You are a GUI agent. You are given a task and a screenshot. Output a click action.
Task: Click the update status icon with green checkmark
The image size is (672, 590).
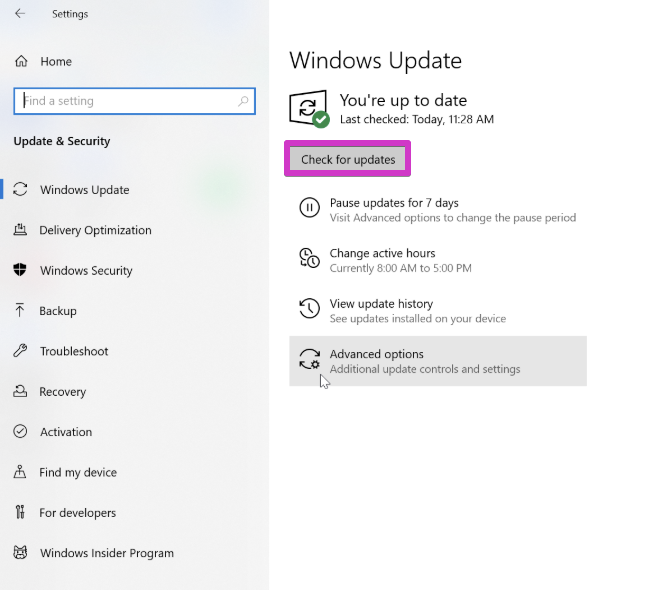pyautogui.click(x=309, y=109)
